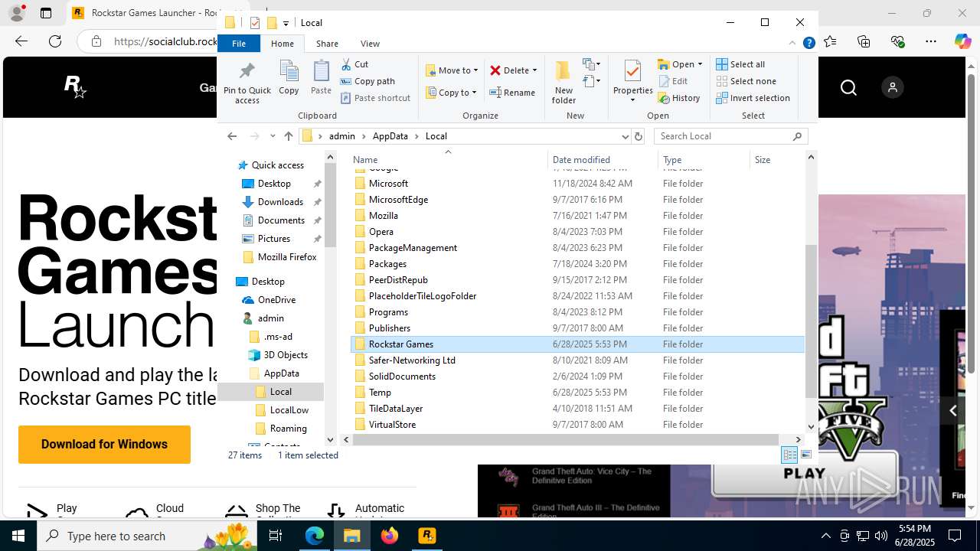Screen dimensions: 980x551
Task: Open Firefox from the taskbar
Action: point(390,536)
